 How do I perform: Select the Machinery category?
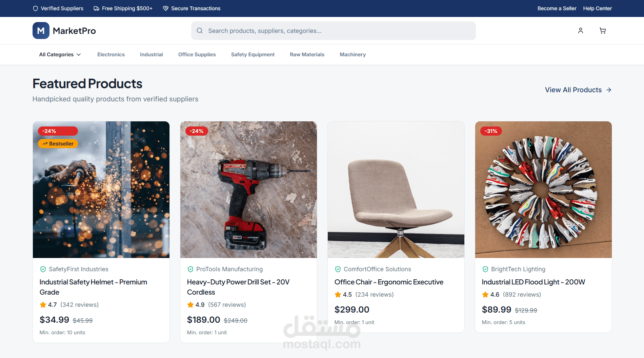[x=353, y=55]
